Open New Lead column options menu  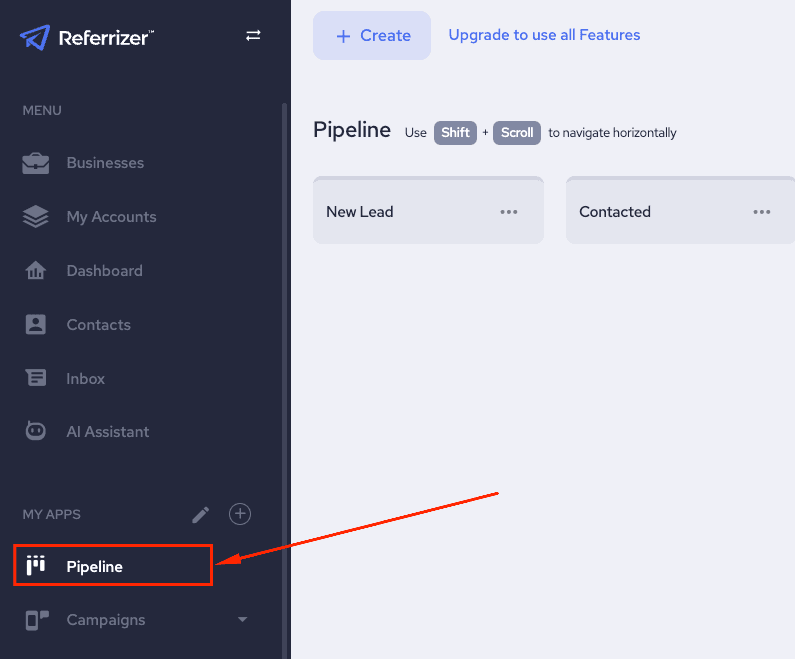[509, 212]
